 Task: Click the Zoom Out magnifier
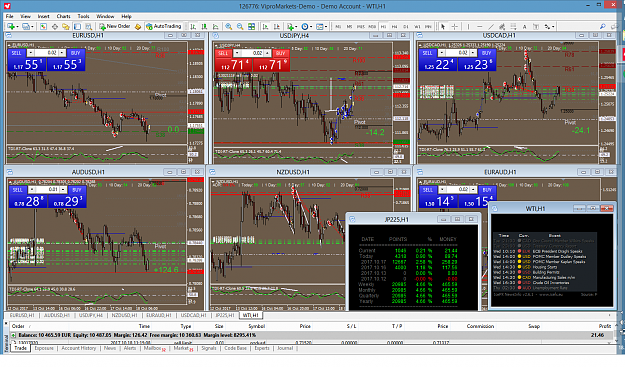coord(240,26)
